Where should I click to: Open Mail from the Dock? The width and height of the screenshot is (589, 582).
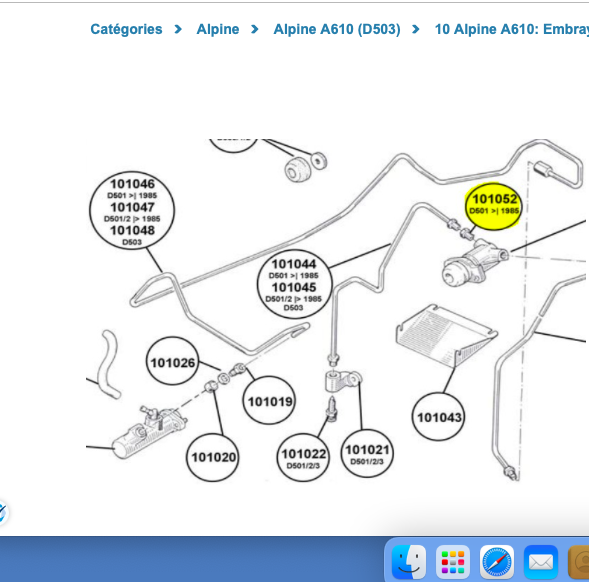pos(541,562)
